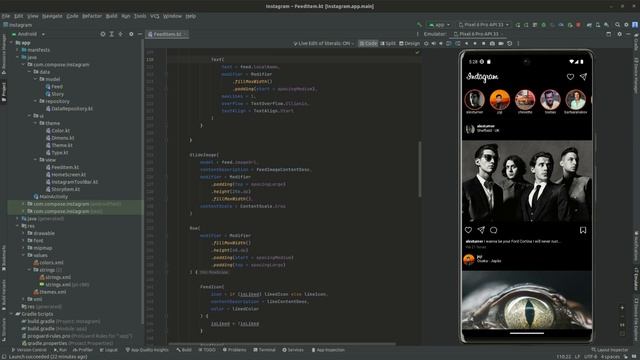Viewport: 640px width, 360px height.
Task: Click emulator extended controls three dots
Action: click(518, 43)
